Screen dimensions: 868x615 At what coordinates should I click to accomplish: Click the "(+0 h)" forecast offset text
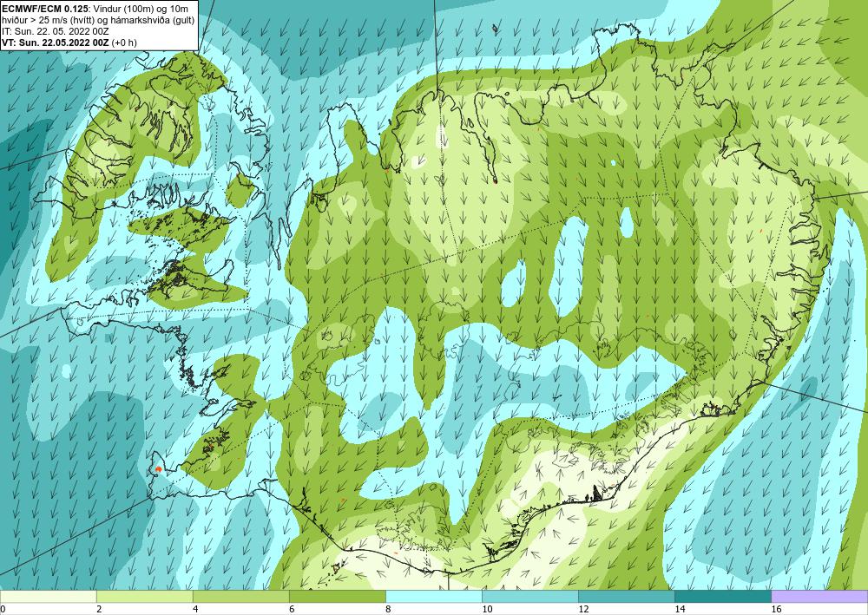(124, 42)
